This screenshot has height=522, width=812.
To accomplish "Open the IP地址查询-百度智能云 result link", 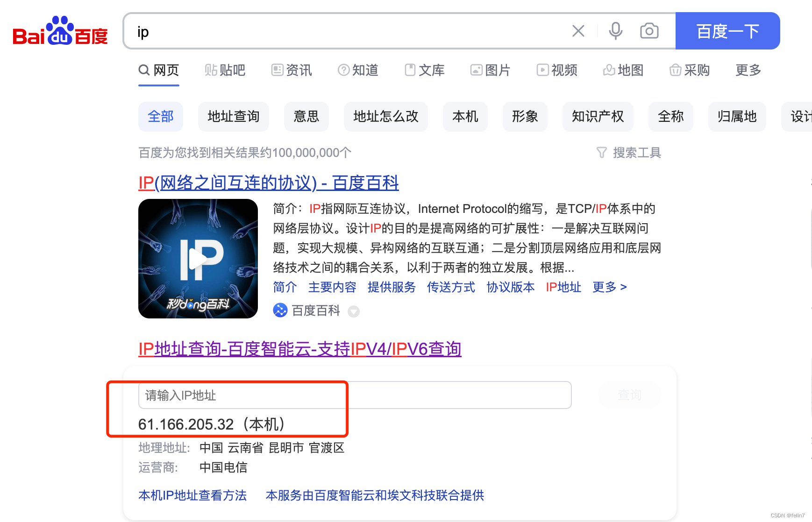I will (300, 349).
